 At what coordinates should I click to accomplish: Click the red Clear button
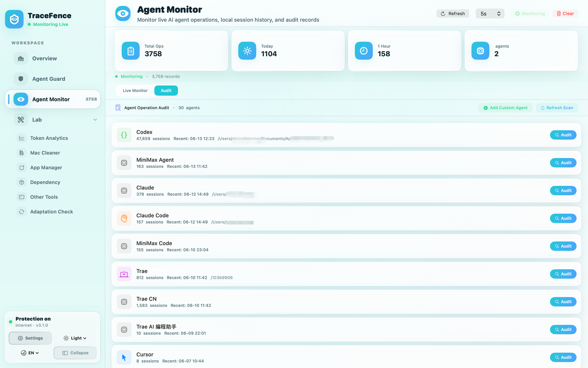click(565, 13)
